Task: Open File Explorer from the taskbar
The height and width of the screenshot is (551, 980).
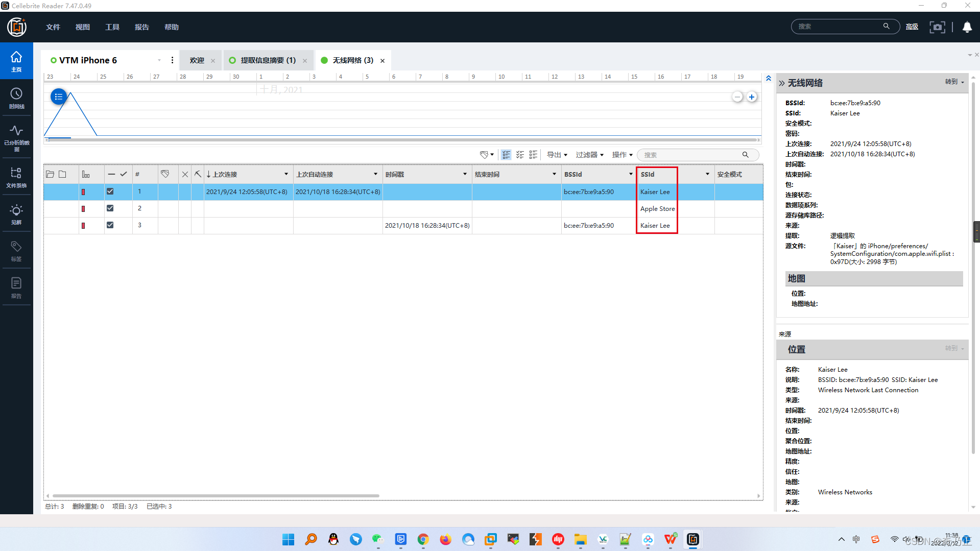Action: coord(580,539)
